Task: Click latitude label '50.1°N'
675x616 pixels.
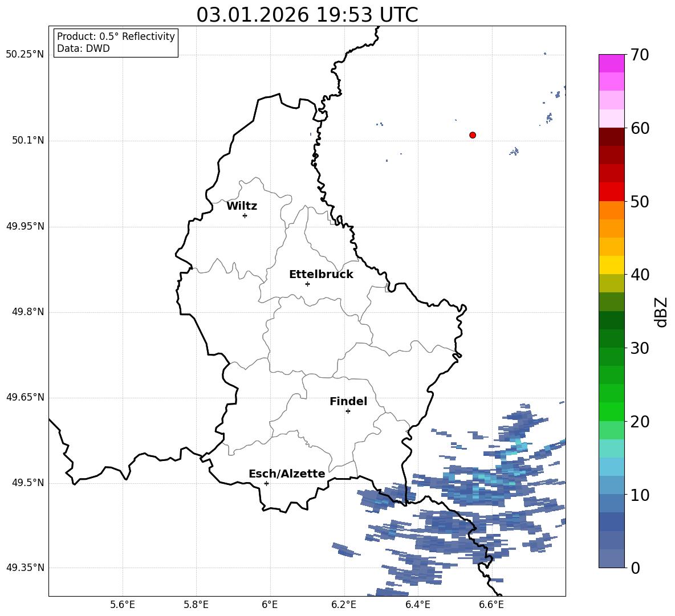Action: pyautogui.click(x=28, y=140)
